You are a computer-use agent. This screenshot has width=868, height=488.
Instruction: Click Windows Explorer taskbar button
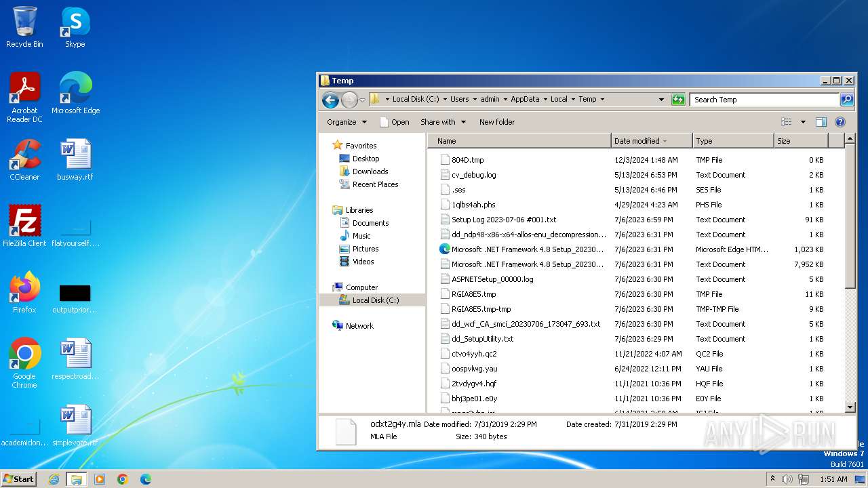pos(77,479)
